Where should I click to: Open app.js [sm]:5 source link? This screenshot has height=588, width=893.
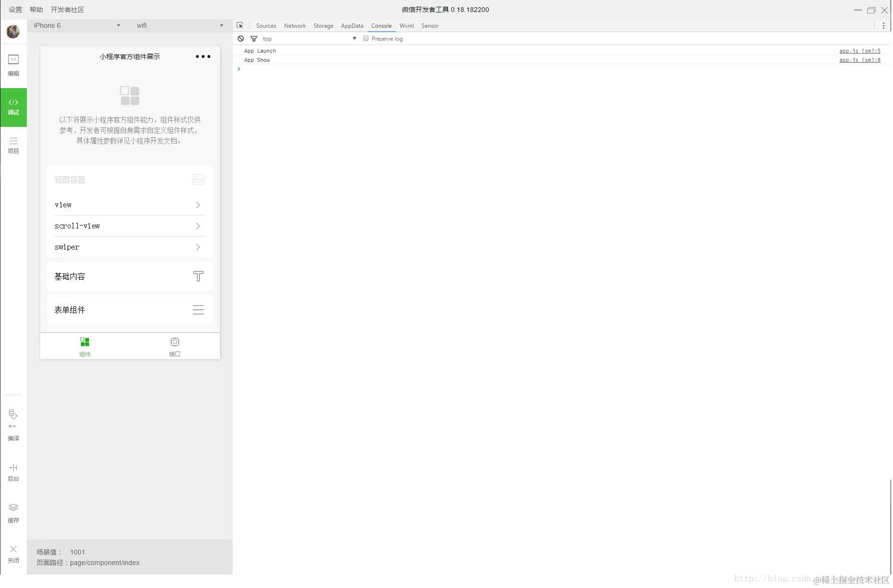pyautogui.click(x=859, y=51)
